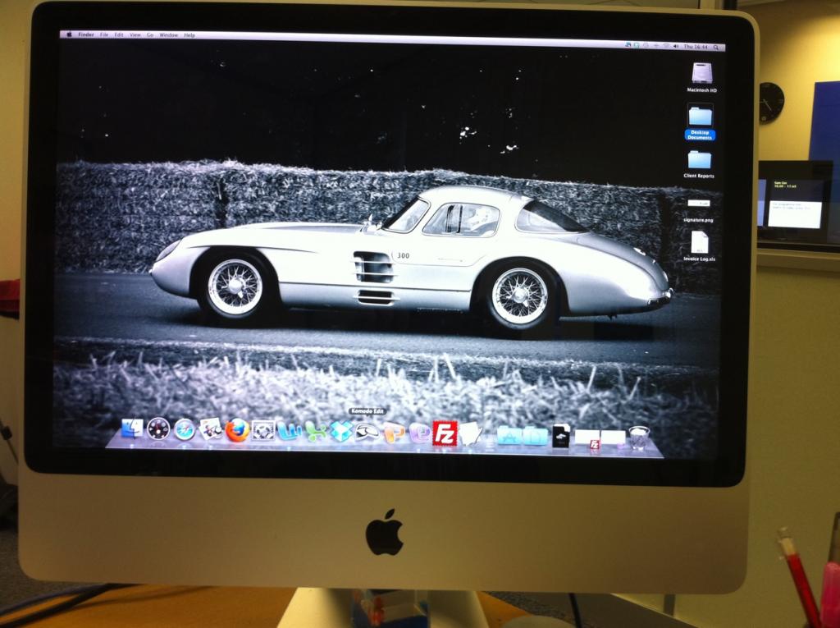Open the File menu
840x628 pixels.
(104, 34)
